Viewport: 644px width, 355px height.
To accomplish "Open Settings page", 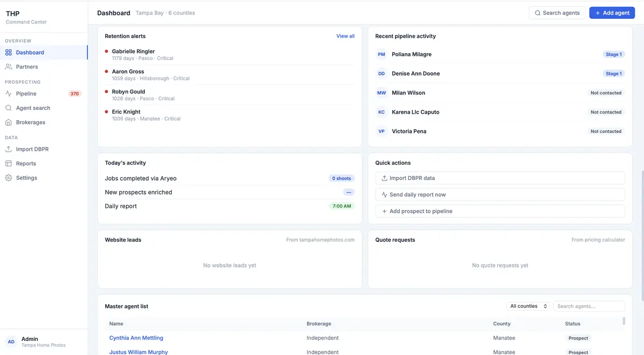I will pyautogui.click(x=43, y=178).
